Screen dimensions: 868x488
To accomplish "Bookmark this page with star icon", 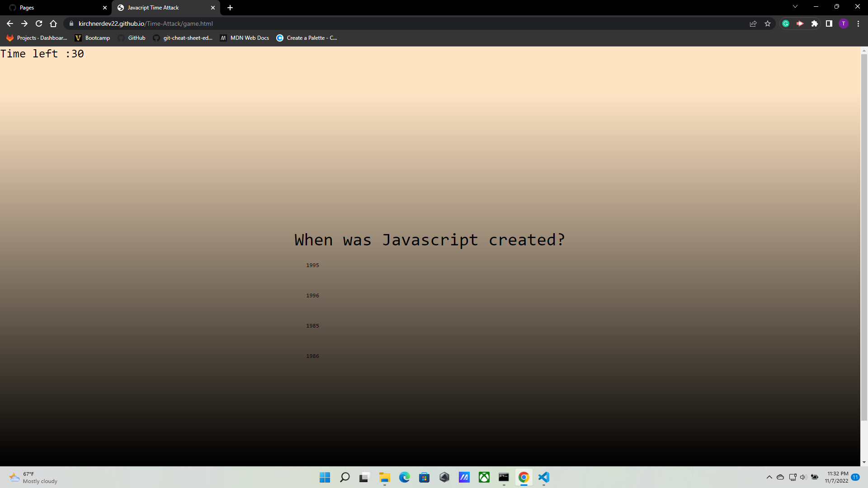I will pyautogui.click(x=768, y=23).
